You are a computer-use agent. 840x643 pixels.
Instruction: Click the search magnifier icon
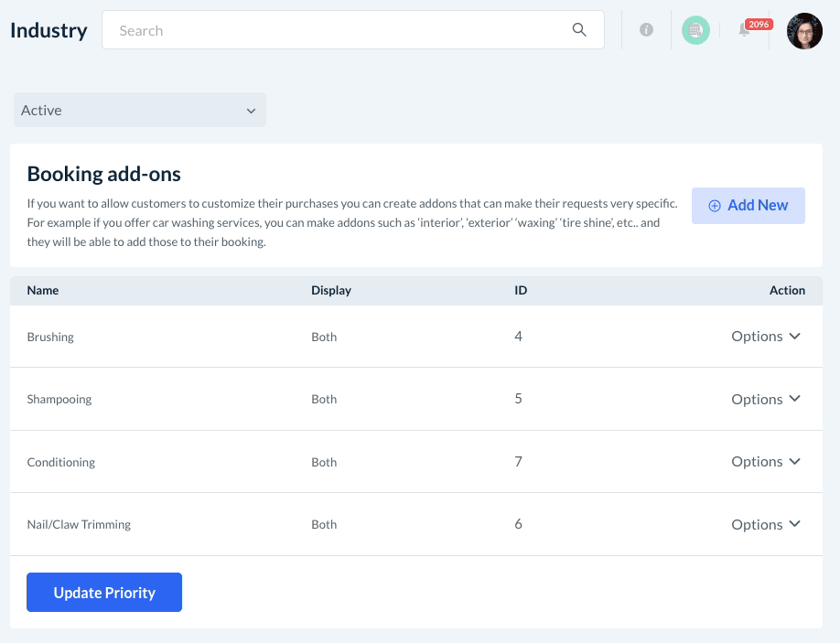pyautogui.click(x=579, y=30)
